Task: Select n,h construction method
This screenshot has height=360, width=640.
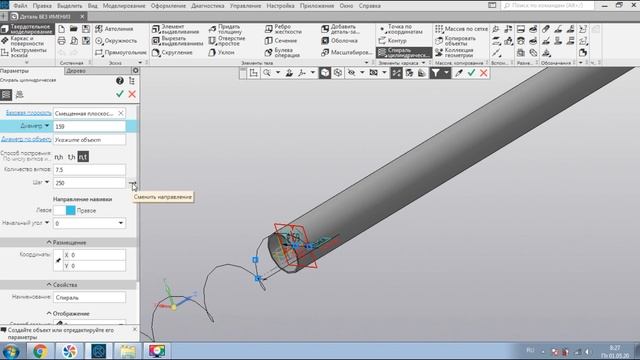Action: 59,157
